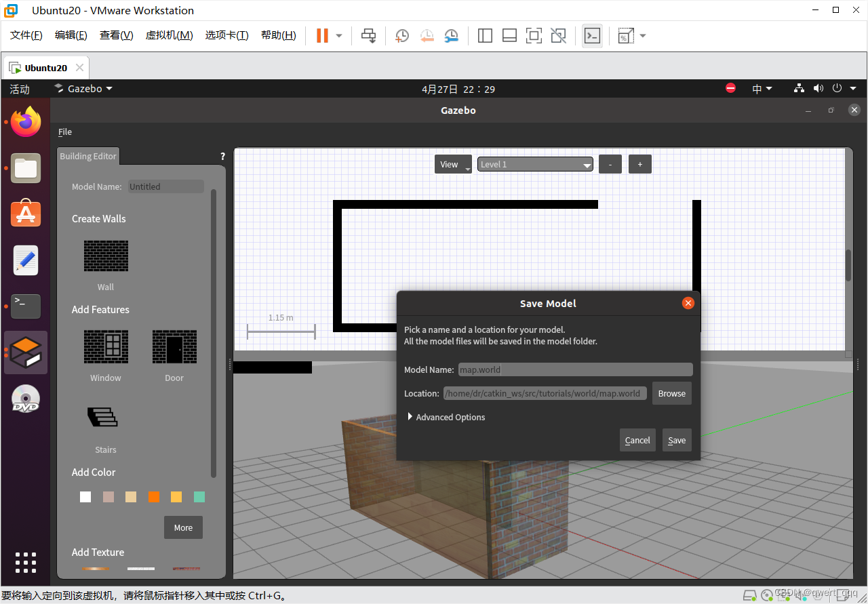Open the snapshot manager icon
Viewport: 868px width, 604px height.
coord(451,36)
